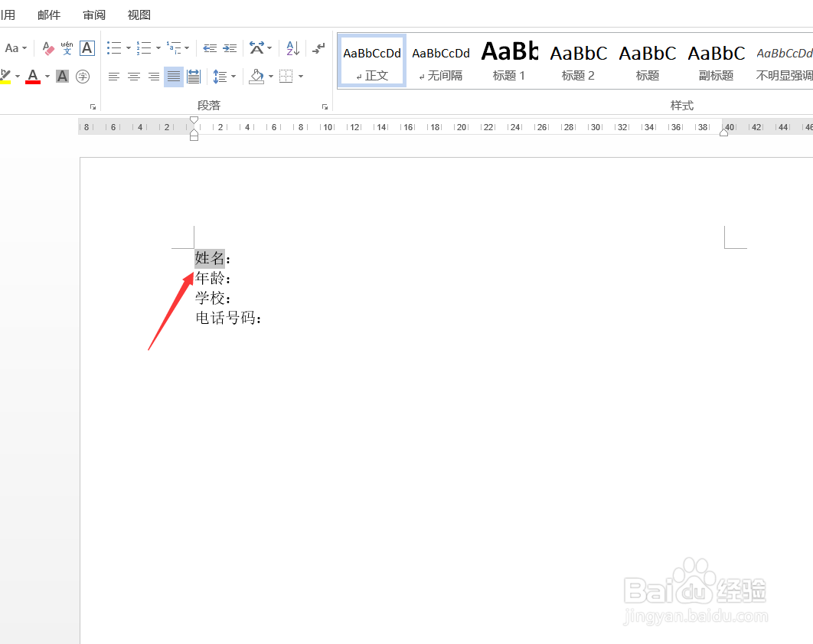Open the 视图 ribbon tab
Screen dimensions: 813x644
[139, 15]
